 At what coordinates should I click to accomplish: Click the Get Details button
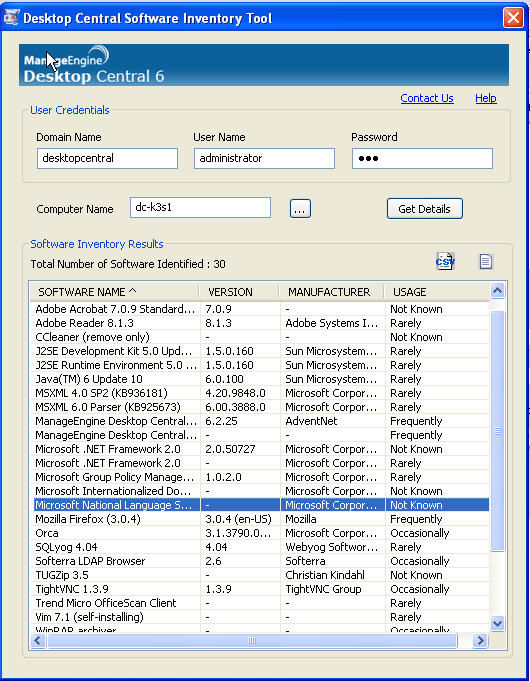pyautogui.click(x=424, y=209)
